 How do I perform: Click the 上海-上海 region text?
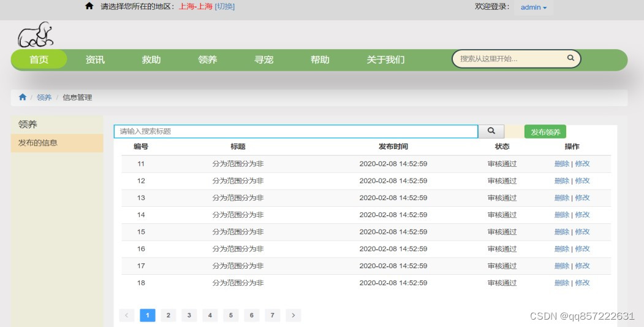(195, 7)
